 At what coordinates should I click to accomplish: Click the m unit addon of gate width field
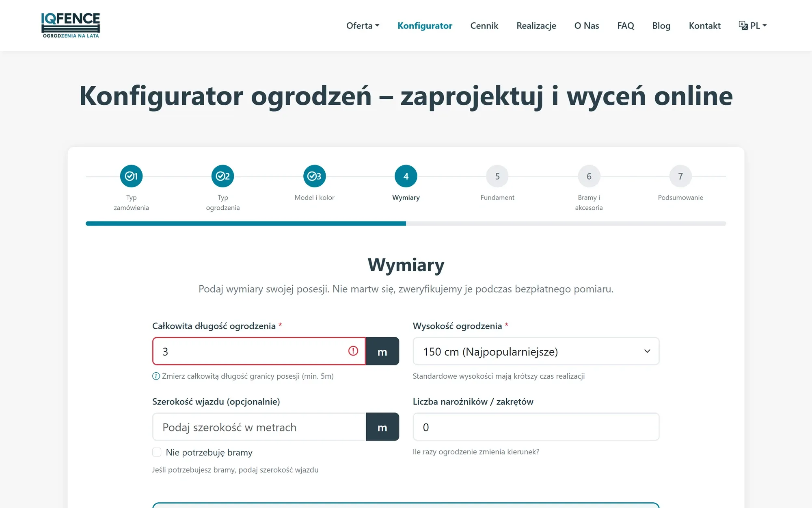382,427
